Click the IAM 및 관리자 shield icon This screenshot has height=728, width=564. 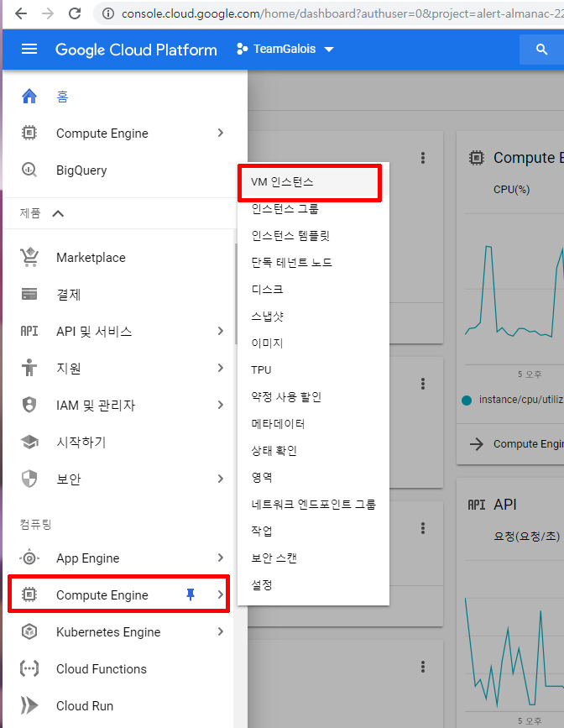tap(29, 405)
